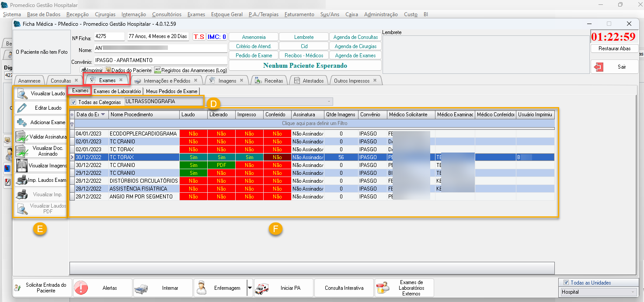Viewport: 644px width, 302px height.
Task: Open the Faturamento menu
Action: pyautogui.click(x=299, y=14)
